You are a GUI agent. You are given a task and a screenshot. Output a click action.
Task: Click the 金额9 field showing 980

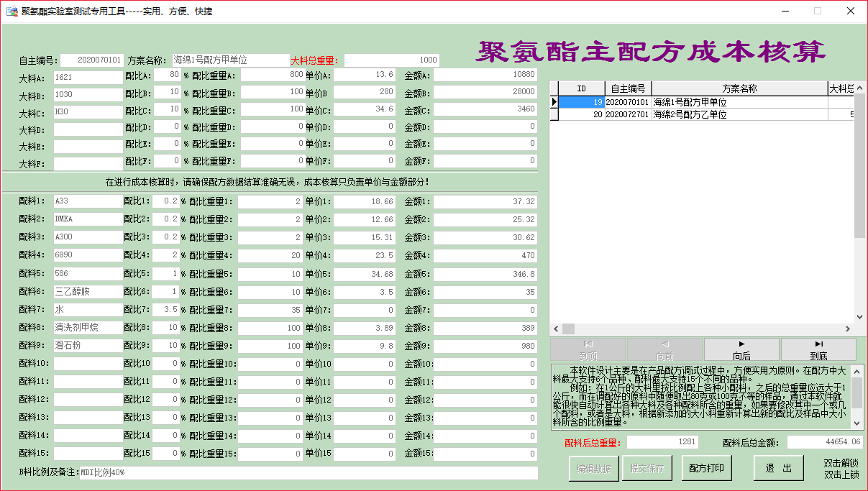click(x=485, y=347)
